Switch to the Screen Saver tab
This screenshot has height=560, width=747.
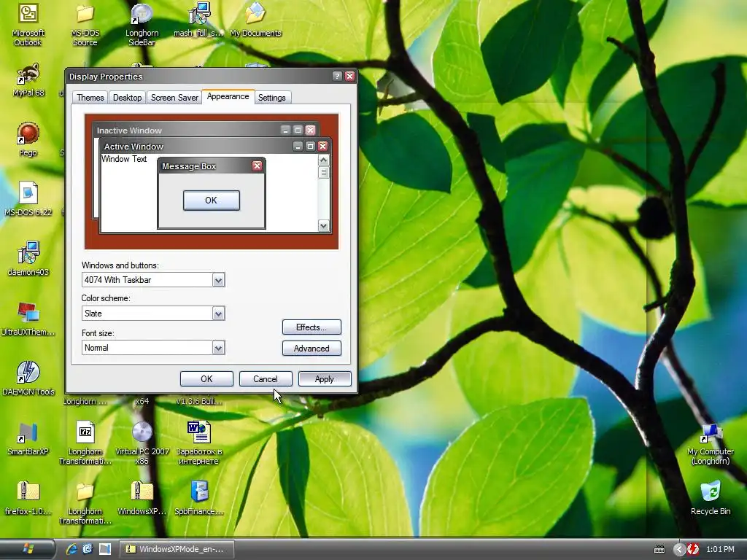point(174,98)
